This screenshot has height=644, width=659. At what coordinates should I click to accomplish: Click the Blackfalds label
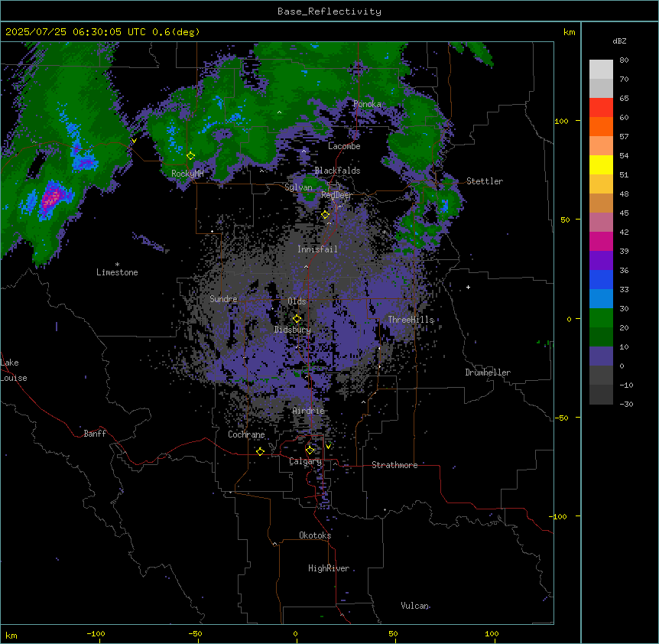tap(337, 171)
